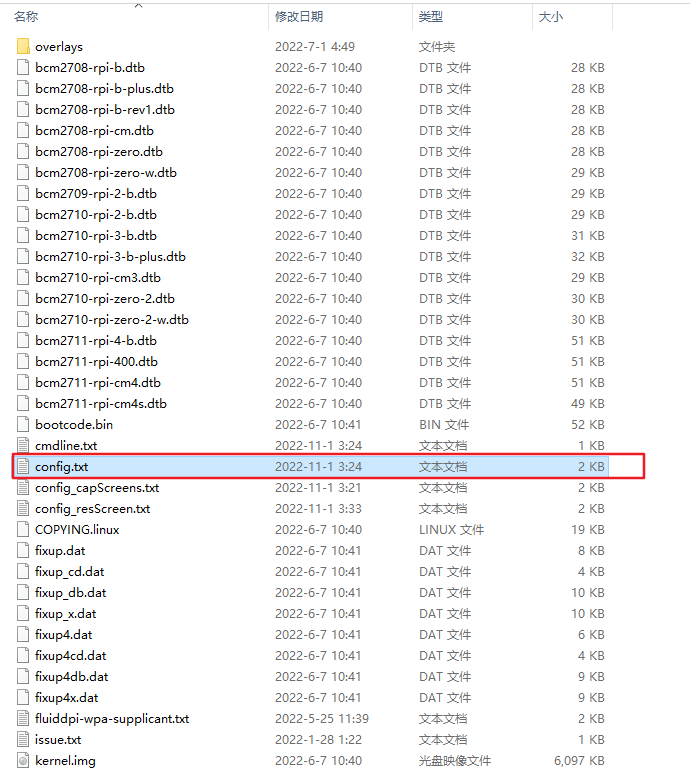The width and height of the screenshot is (690, 771).
Task: Select file name bcm2708-rpi-cm.dtb
Action: (x=94, y=131)
